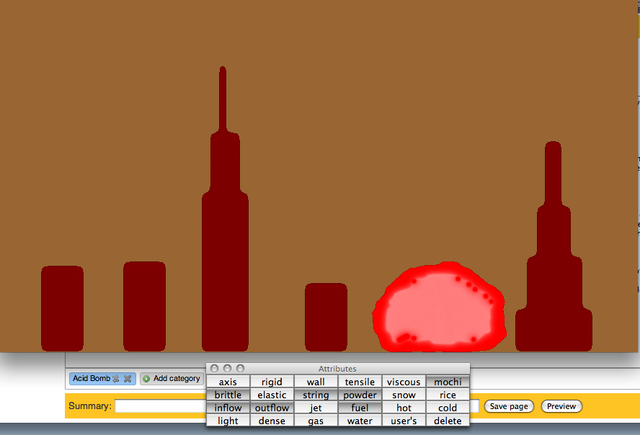Toggle the wall attribute
This screenshot has height=435, width=640.
(x=316, y=382)
